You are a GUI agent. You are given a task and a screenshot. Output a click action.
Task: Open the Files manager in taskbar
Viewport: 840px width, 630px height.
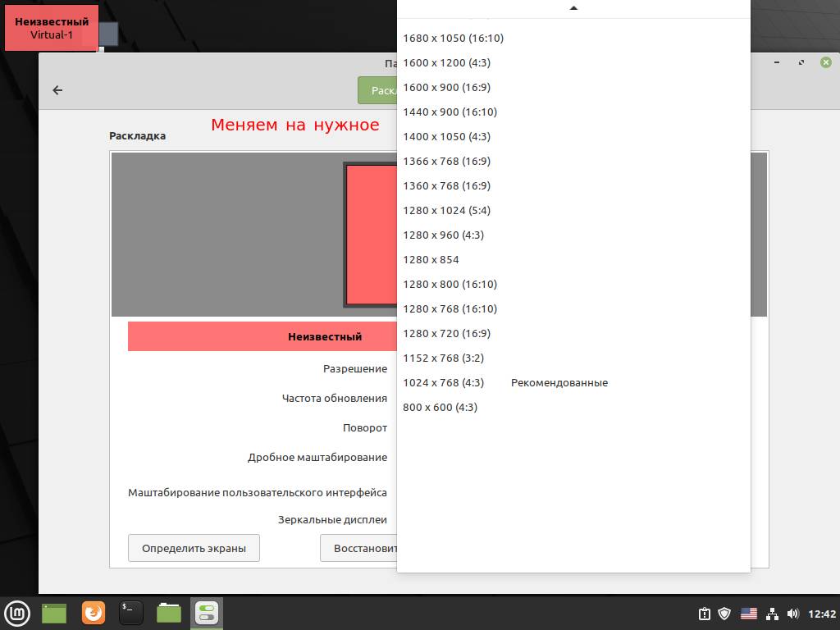169,613
